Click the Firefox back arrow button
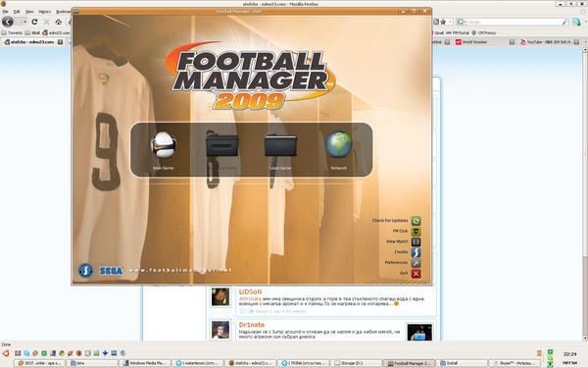The height and width of the screenshot is (368, 588). (x=8, y=22)
